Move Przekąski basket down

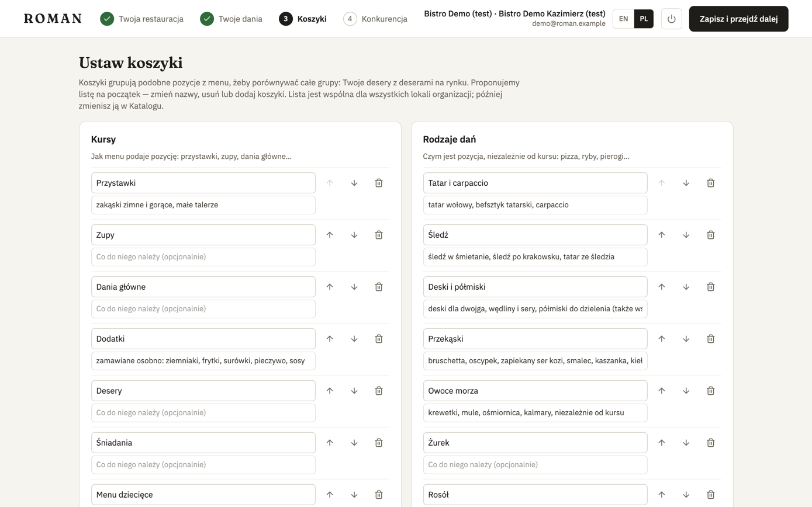pyautogui.click(x=686, y=339)
